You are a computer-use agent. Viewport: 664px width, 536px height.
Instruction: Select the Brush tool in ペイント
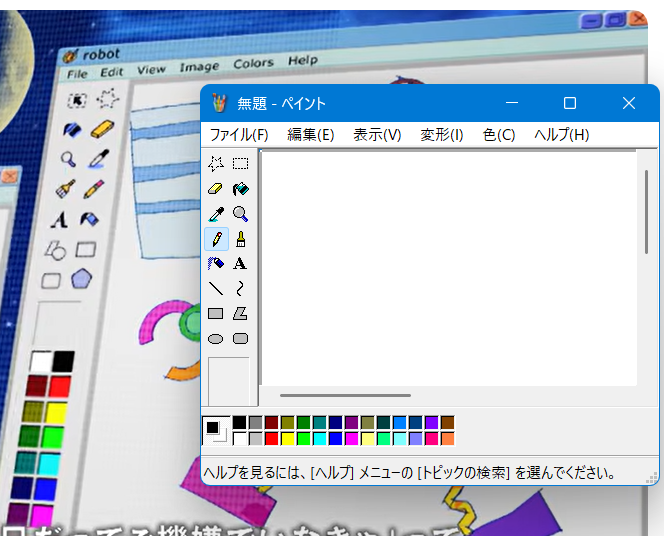click(241, 239)
